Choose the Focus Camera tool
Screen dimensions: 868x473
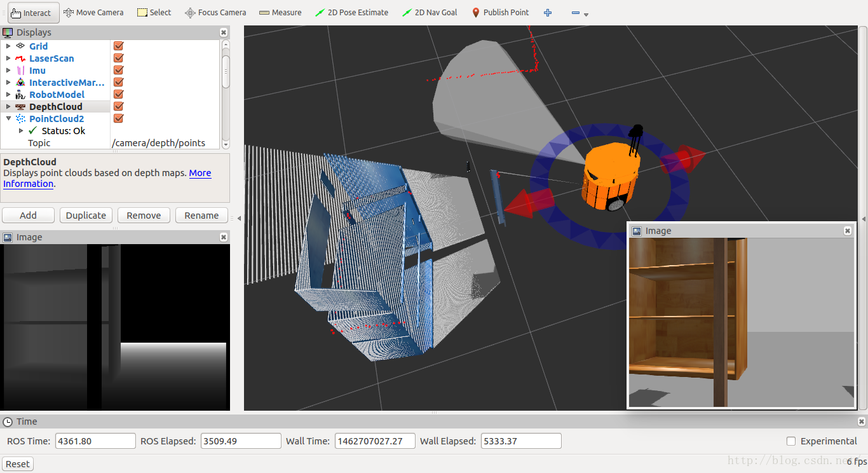[x=215, y=13]
